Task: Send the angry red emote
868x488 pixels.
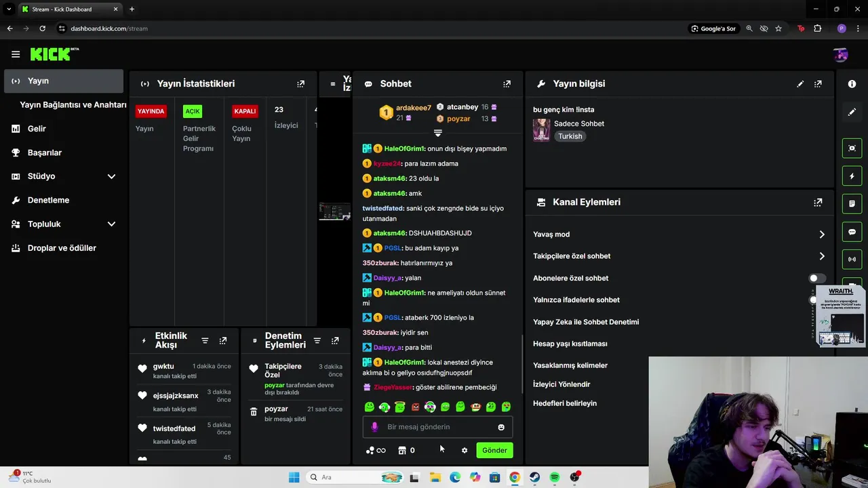Action: (415, 407)
